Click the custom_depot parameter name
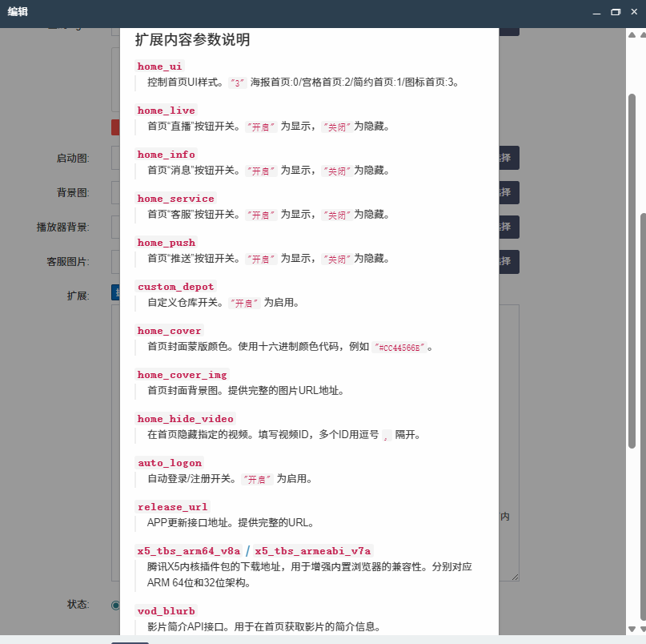Screen dimensions: 646x644 176,287
